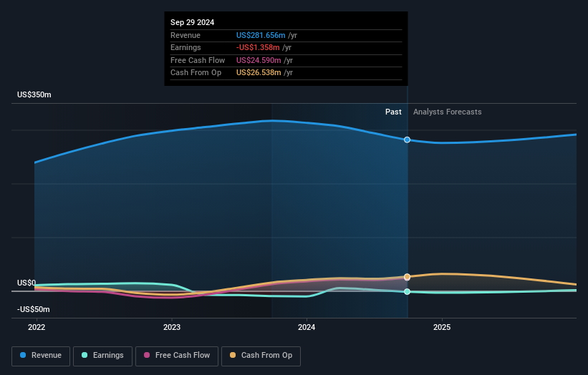
Task: Click the US$24.590m free cash flow value
Action: coord(259,60)
